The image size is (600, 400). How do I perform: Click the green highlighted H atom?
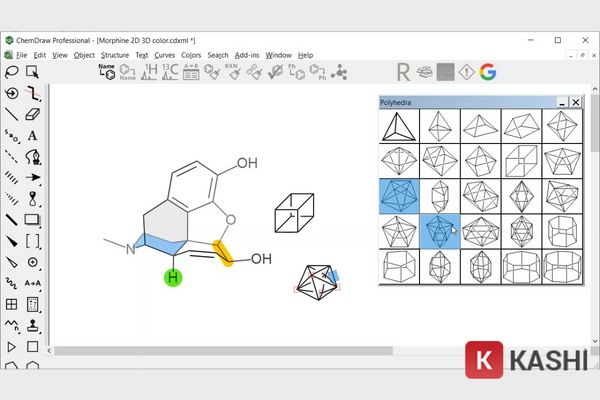(173, 278)
